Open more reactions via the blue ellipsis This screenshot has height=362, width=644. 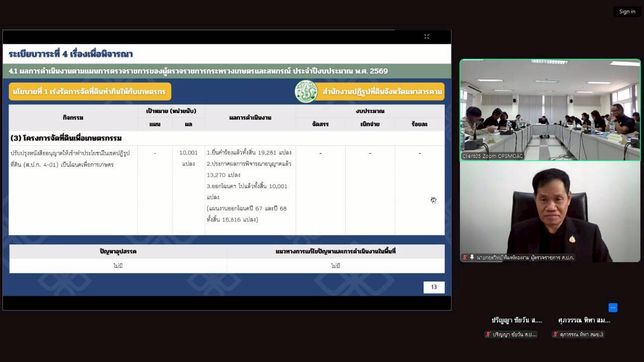pyautogui.click(x=613, y=307)
